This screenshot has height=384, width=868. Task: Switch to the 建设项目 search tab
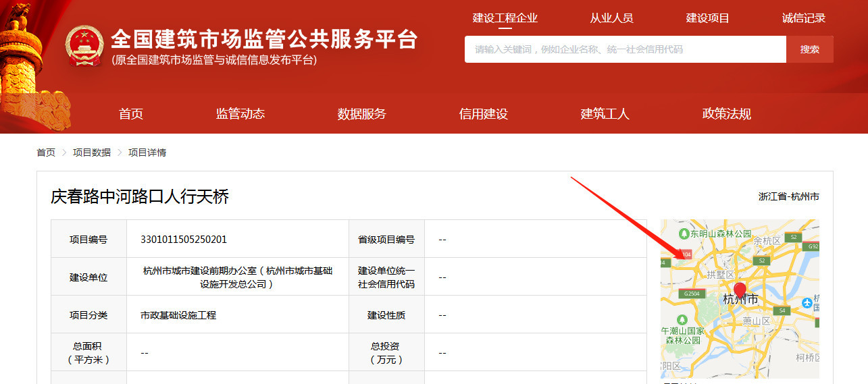click(708, 18)
